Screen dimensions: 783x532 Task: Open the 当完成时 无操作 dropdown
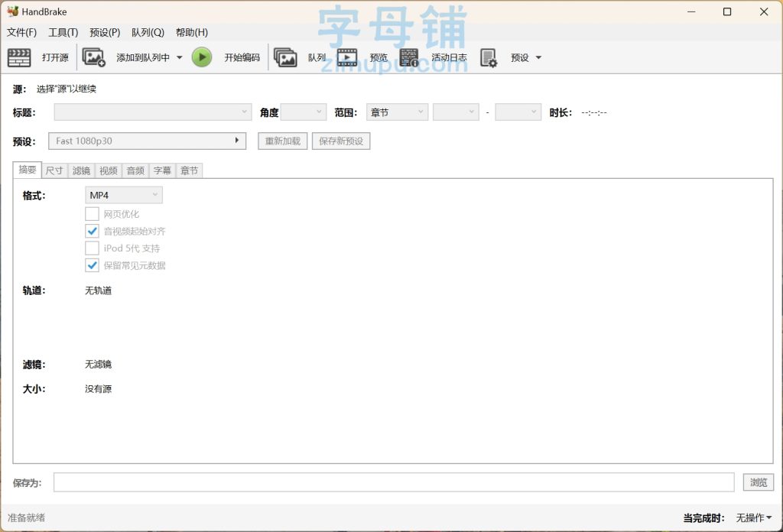tap(753, 518)
